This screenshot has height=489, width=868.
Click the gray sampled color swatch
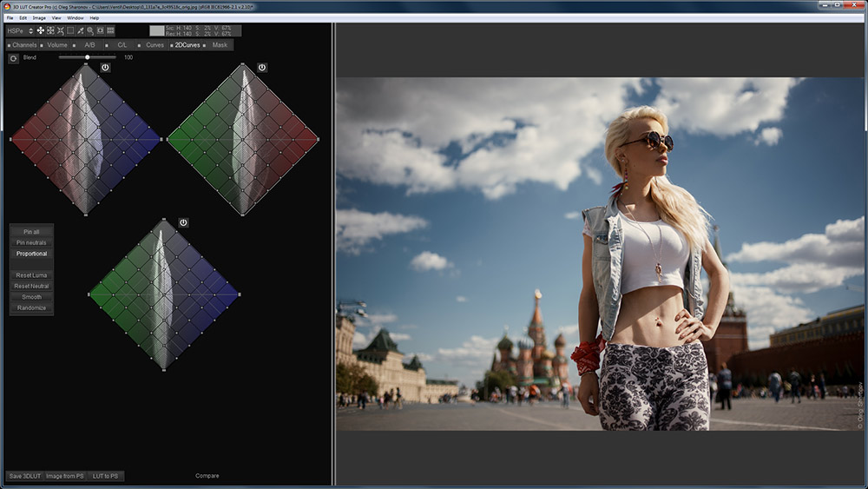click(156, 30)
